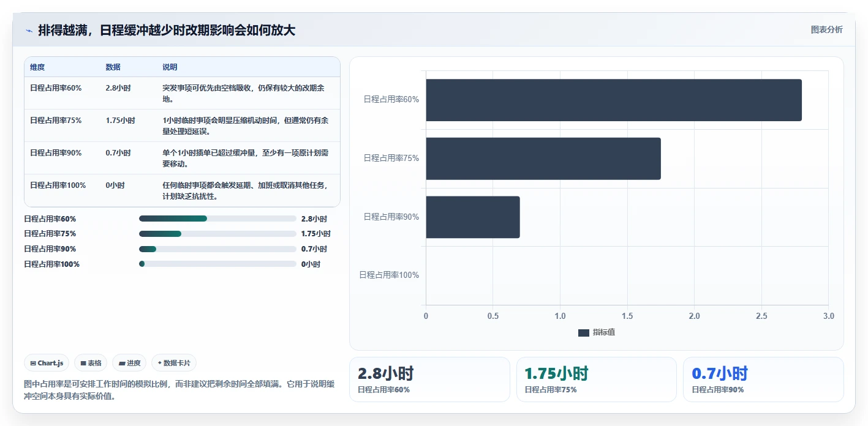Click the 1.75小时 cell in the table
Image resolution: width=868 pixels, height=426 pixels.
click(x=120, y=121)
